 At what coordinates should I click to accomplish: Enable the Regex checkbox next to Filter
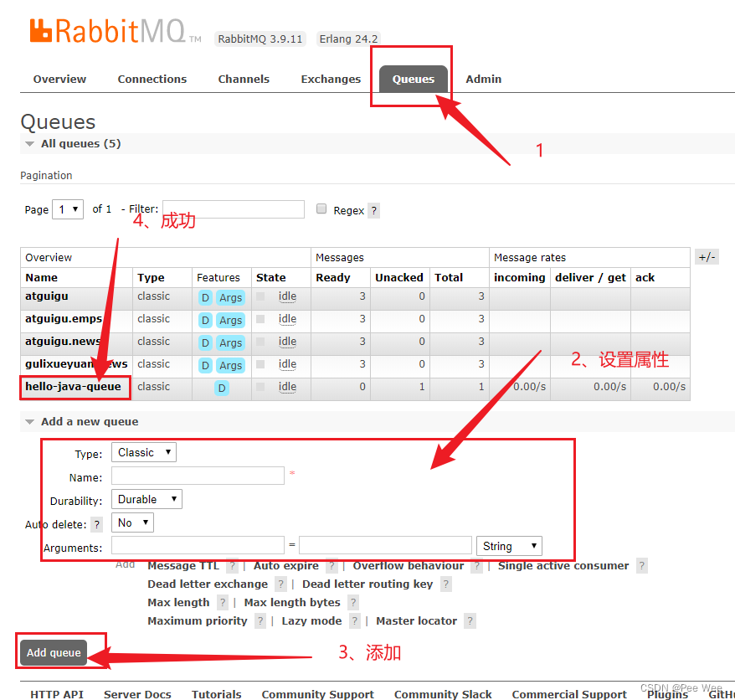click(321, 208)
